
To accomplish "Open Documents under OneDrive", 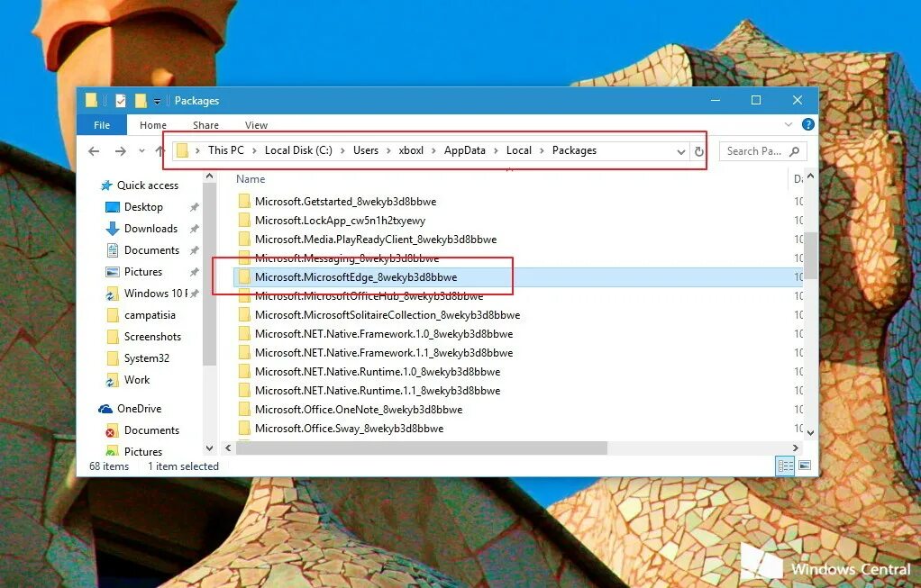I will click(151, 430).
